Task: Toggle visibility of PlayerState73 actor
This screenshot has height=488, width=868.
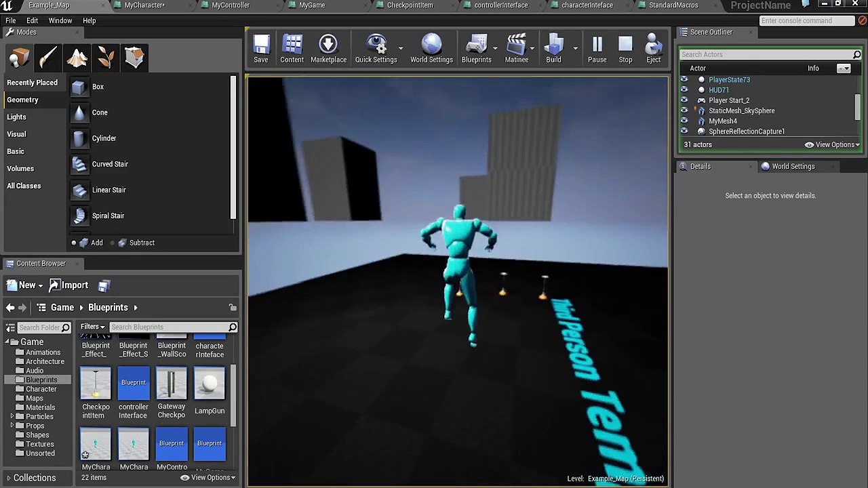Action: point(684,80)
